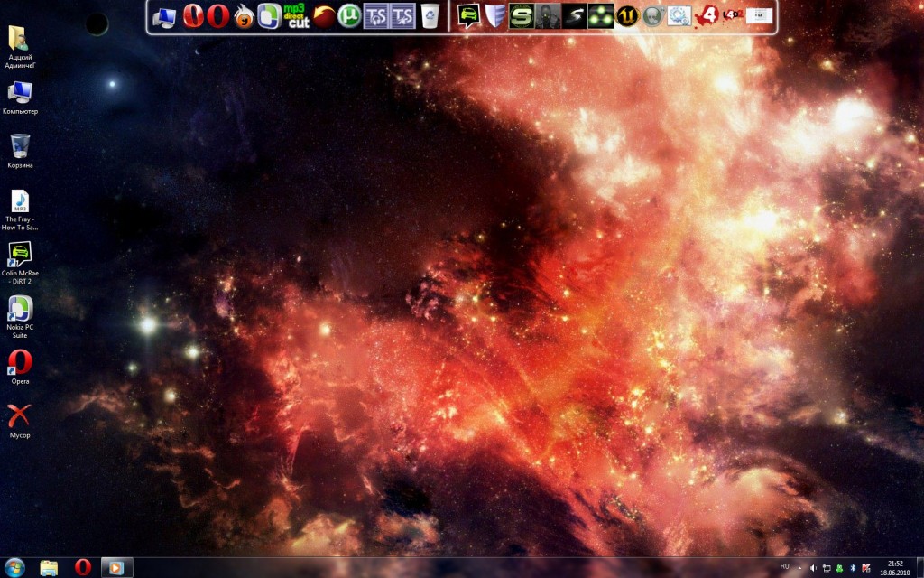Open the RU language selector

tap(784, 566)
